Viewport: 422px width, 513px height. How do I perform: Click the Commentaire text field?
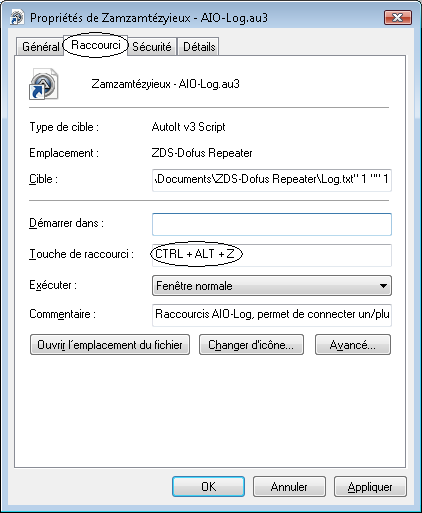coord(272,315)
